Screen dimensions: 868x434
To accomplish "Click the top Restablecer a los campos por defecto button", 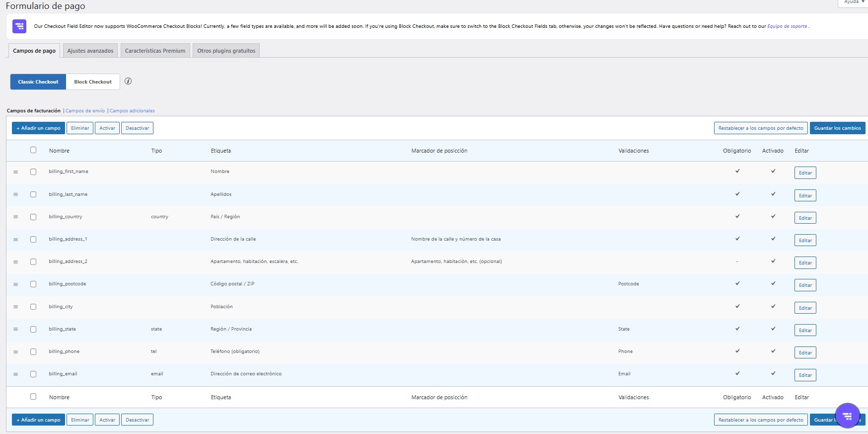I will coord(760,128).
